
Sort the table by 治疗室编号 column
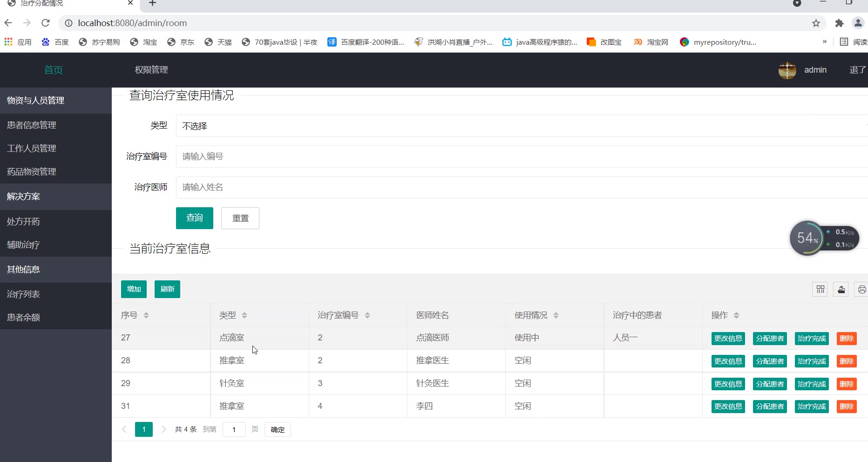coord(367,315)
